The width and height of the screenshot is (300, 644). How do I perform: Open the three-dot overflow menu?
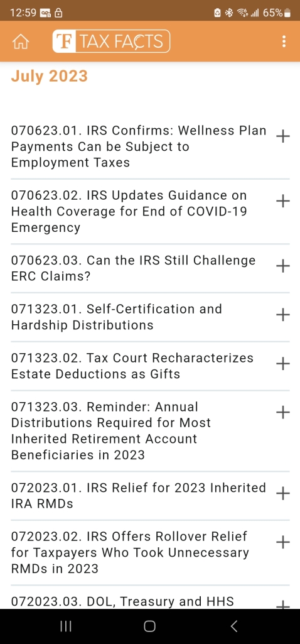coord(284,41)
